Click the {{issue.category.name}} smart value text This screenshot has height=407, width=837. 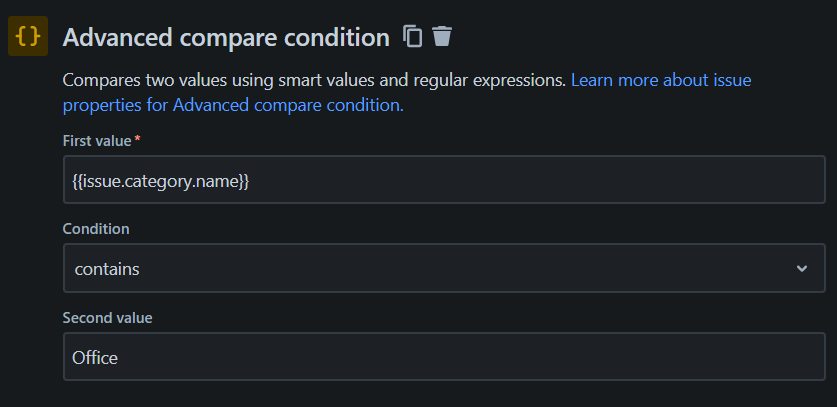(160, 181)
